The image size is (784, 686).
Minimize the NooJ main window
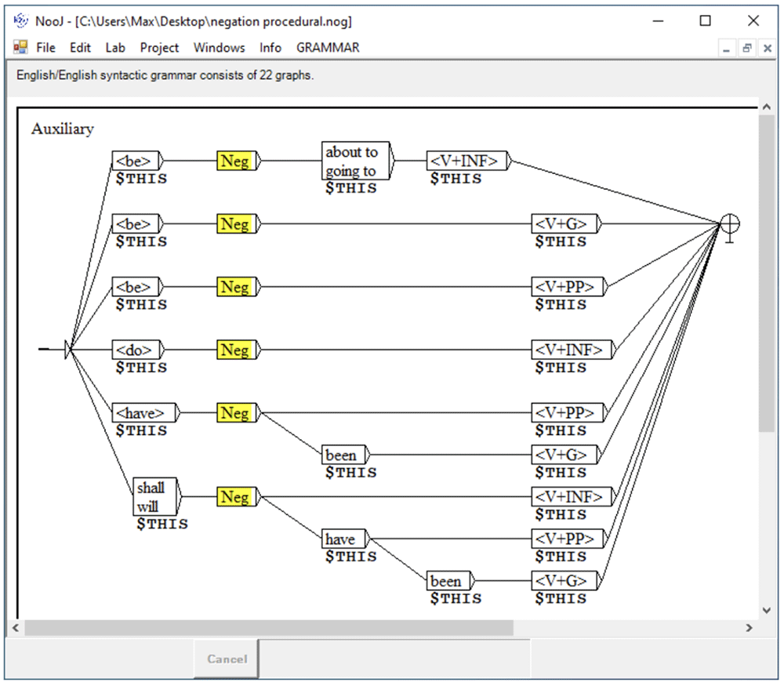(x=658, y=20)
